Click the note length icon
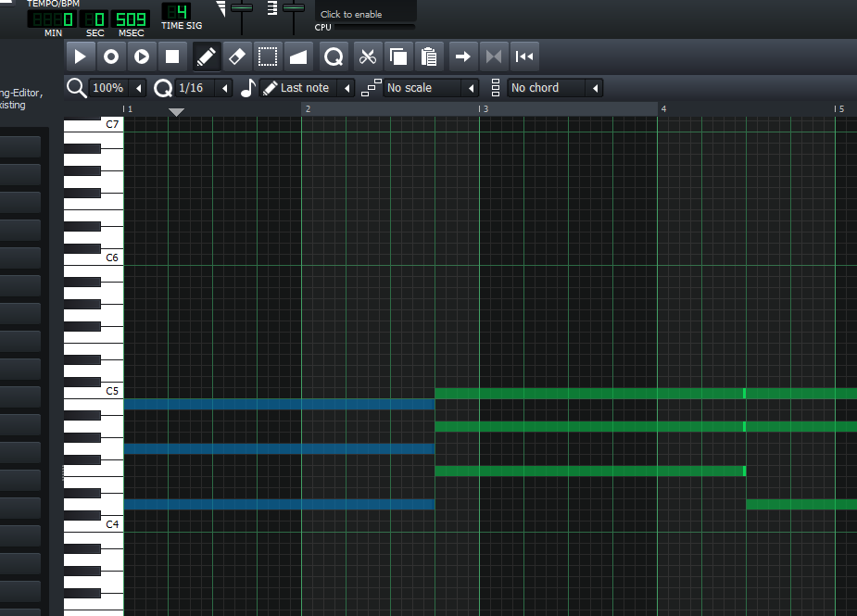Image resolution: width=857 pixels, height=616 pixels. [247, 88]
